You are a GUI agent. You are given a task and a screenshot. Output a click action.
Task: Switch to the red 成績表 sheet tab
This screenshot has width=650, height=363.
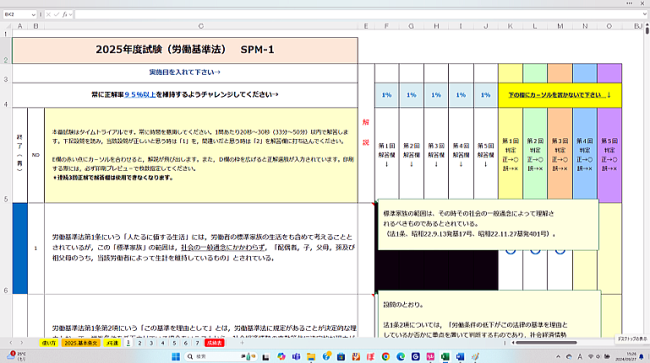[x=214, y=343]
